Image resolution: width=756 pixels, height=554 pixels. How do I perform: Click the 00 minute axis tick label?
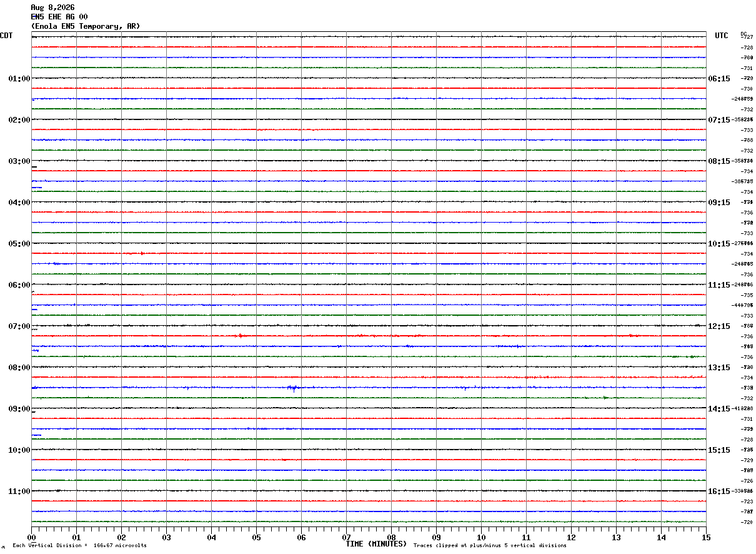point(31,537)
